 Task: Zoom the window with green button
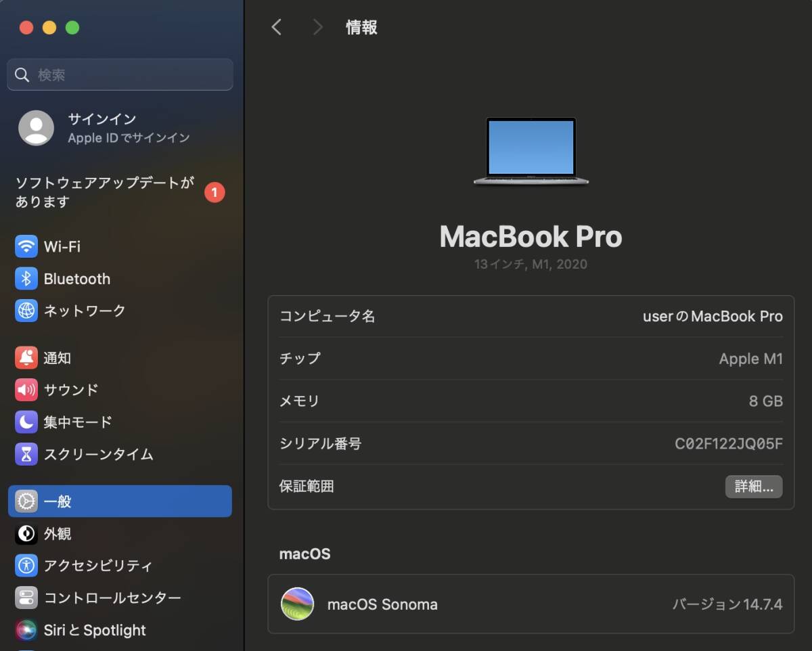click(72, 28)
